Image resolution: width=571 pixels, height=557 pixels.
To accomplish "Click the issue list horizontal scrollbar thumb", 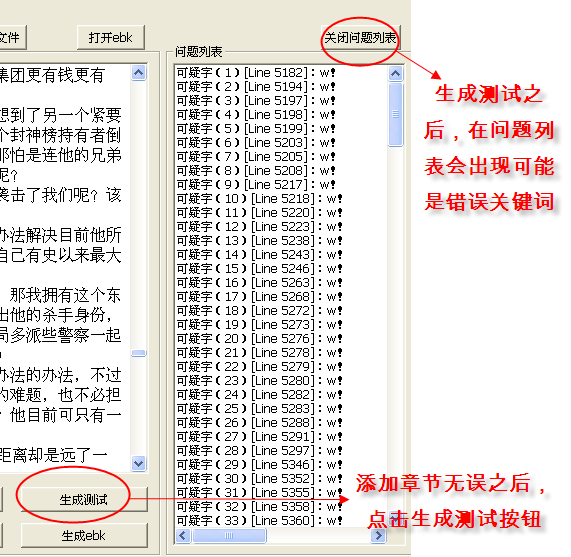I will point(229,536).
